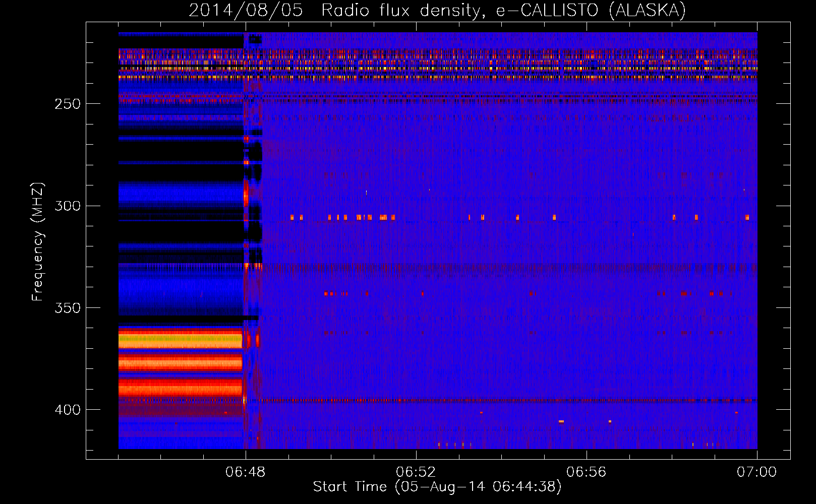Image resolution: width=816 pixels, height=504 pixels.
Task: Click the 06:48 time tick label
Action: click(x=246, y=472)
